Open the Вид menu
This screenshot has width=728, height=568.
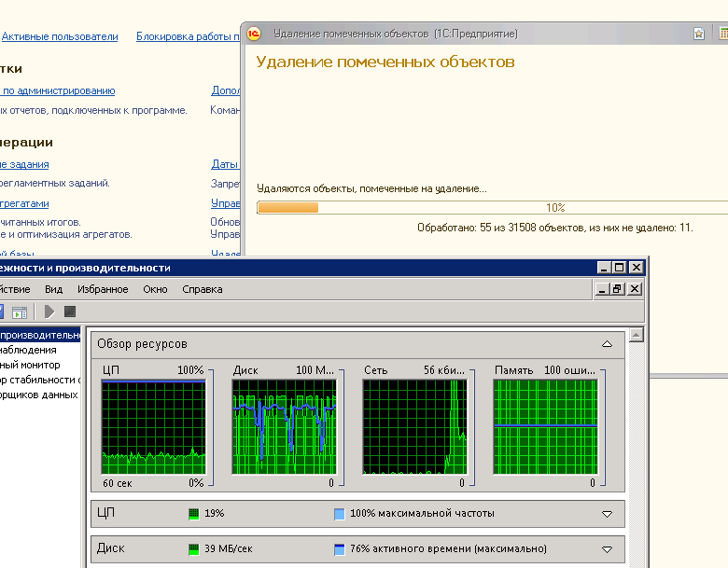53,289
